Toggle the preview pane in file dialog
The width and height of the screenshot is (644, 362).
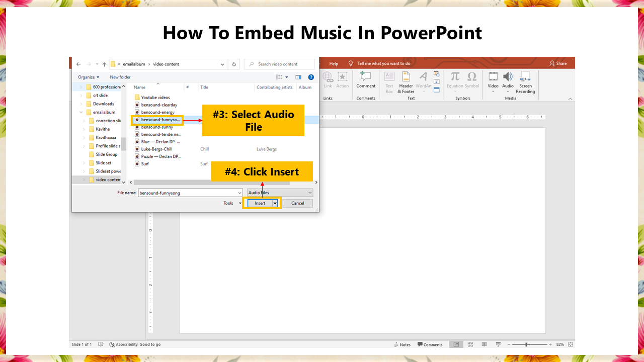tap(298, 77)
